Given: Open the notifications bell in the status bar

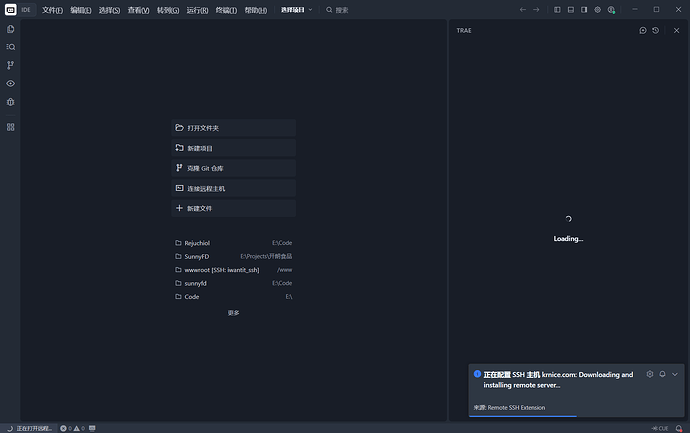Looking at the screenshot, I should [679, 429].
